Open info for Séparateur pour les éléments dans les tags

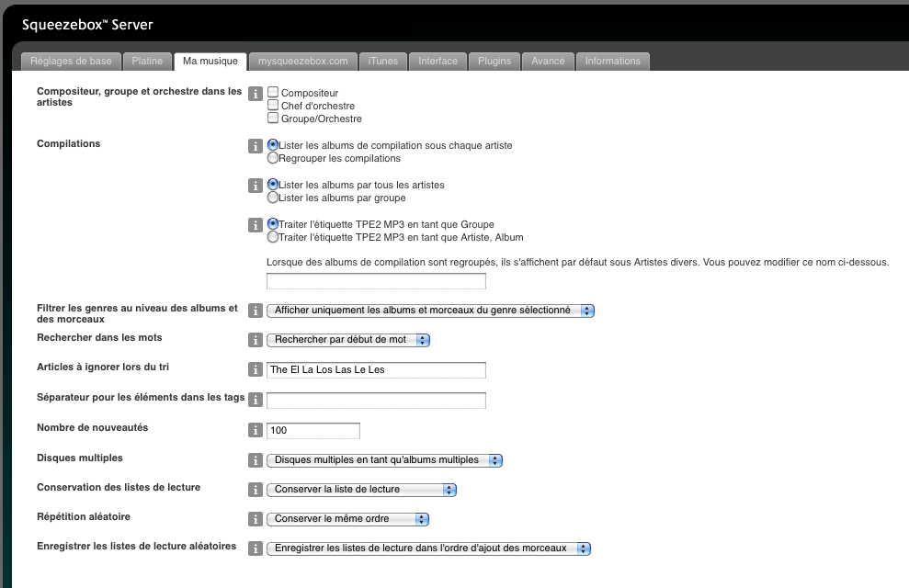[x=256, y=400]
